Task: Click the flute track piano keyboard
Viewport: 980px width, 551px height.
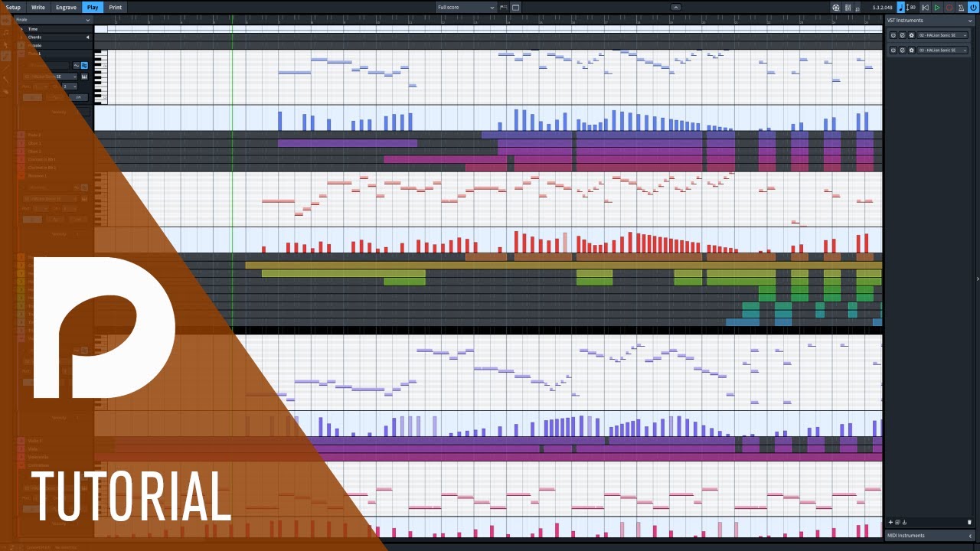Action: (100, 77)
